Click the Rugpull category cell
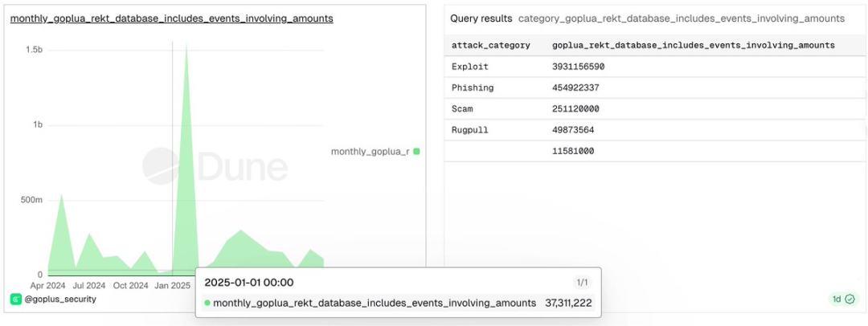This screenshot has height=326, width=868. [x=469, y=129]
